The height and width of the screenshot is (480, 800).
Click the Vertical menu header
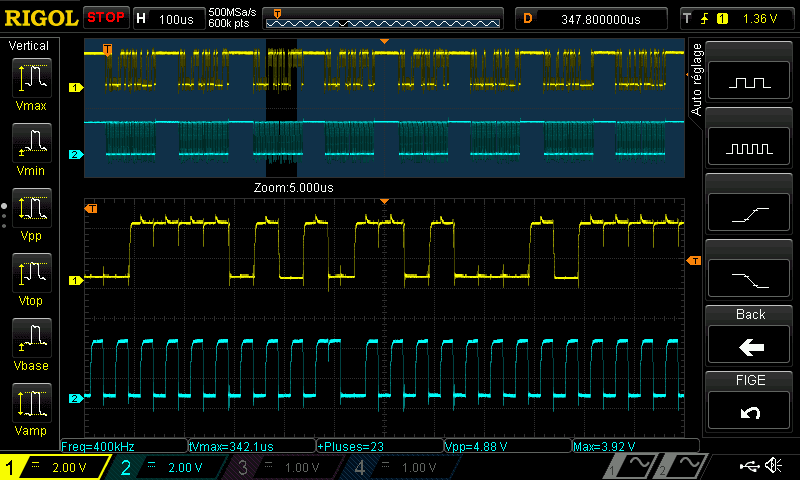point(29,46)
